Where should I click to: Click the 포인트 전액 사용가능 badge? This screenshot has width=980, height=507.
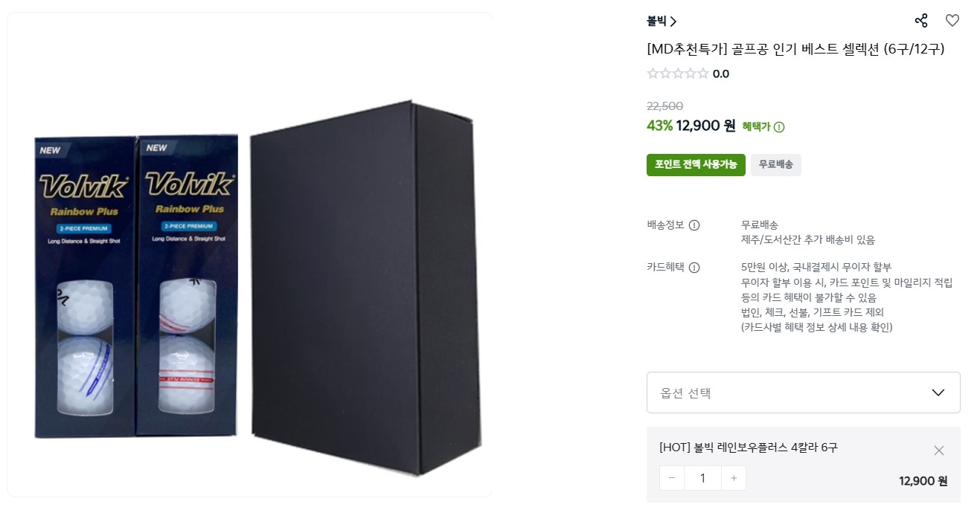tap(696, 165)
